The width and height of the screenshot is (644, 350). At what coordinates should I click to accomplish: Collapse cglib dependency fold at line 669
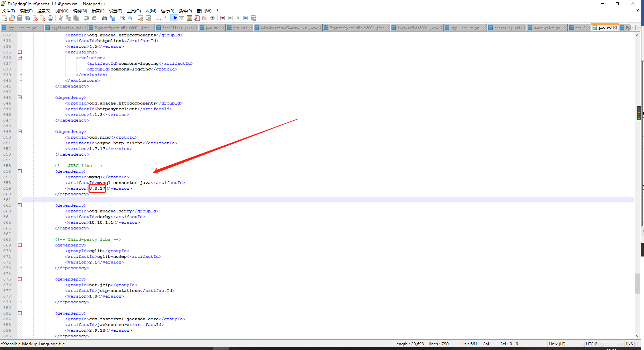20,245
